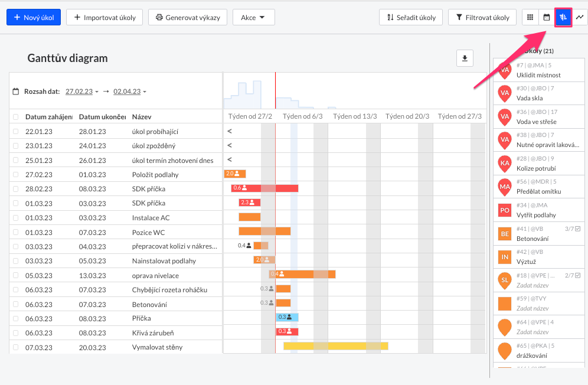
Task: Click the red VA pin for Uklidit místnost
Action: coord(505,70)
